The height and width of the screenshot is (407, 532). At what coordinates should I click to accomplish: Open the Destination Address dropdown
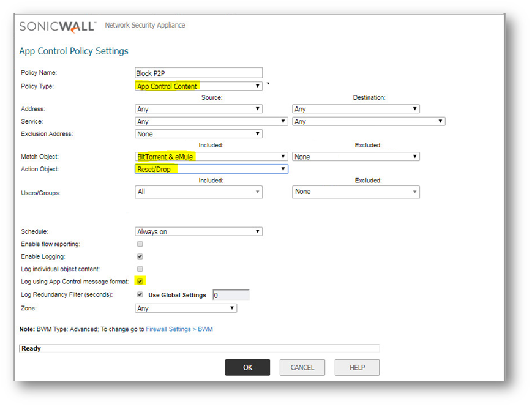click(x=356, y=109)
